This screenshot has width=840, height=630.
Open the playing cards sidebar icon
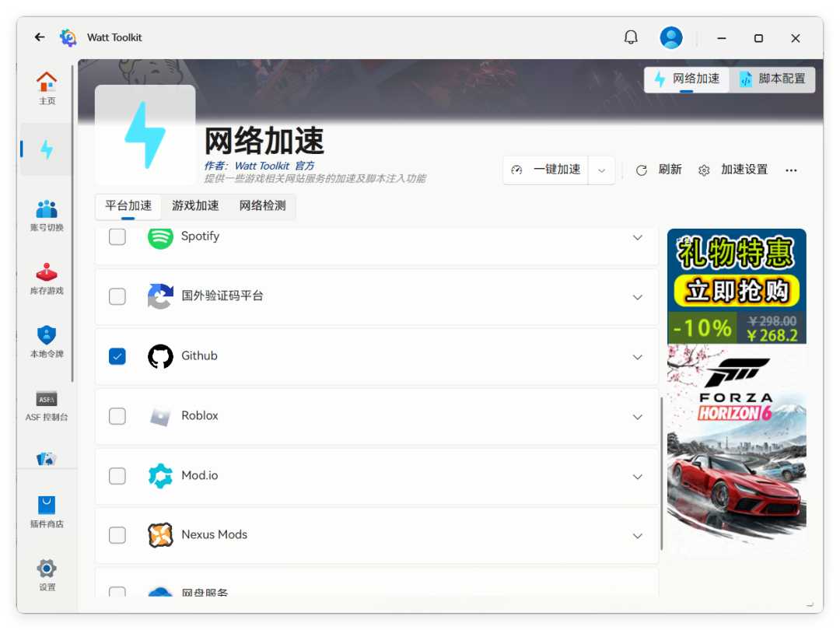pyautogui.click(x=47, y=459)
